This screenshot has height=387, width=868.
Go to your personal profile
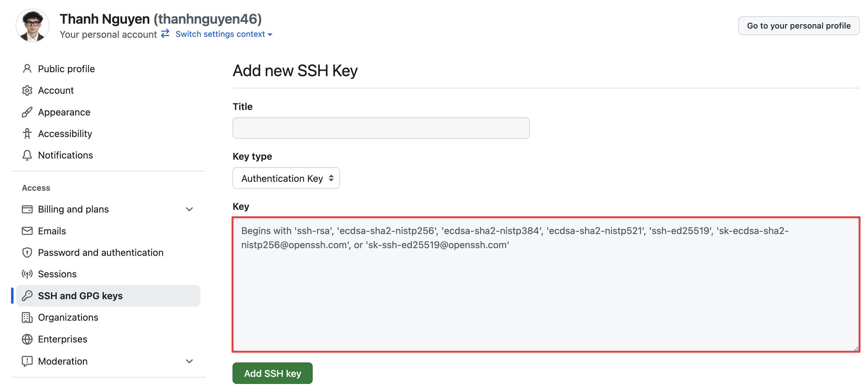click(799, 25)
